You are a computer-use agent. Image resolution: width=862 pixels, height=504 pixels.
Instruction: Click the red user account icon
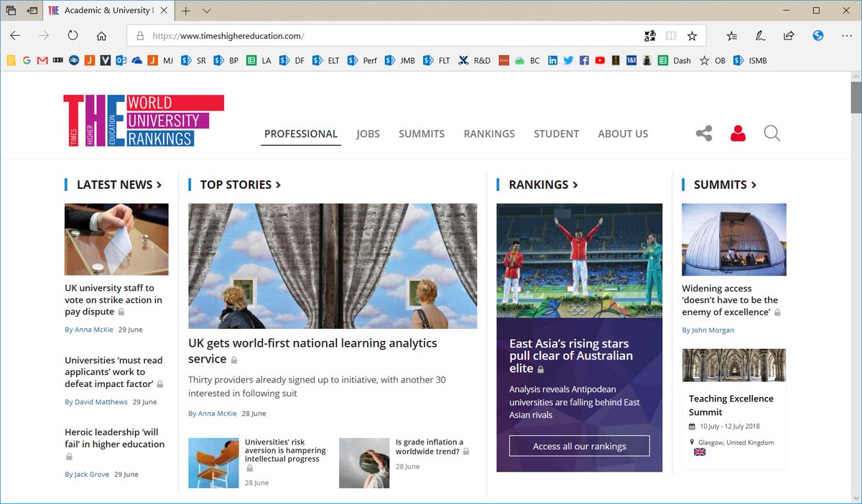(738, 134)
